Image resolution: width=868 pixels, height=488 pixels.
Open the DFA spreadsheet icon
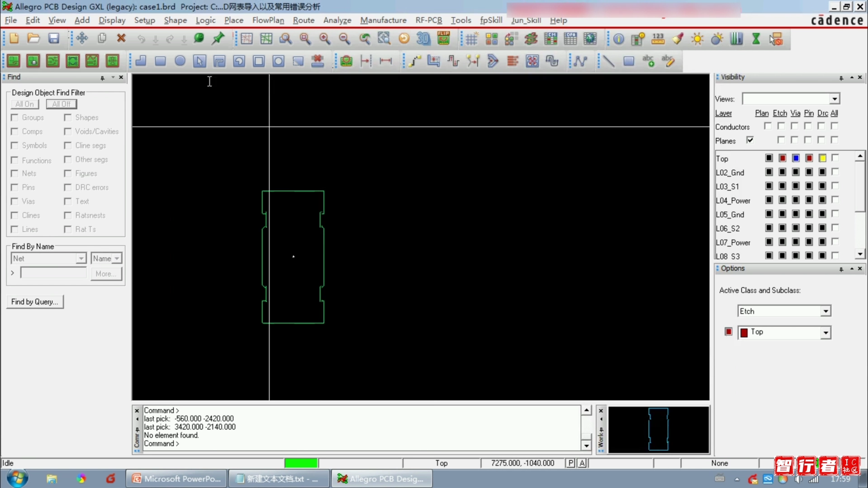tap(570, 39)
